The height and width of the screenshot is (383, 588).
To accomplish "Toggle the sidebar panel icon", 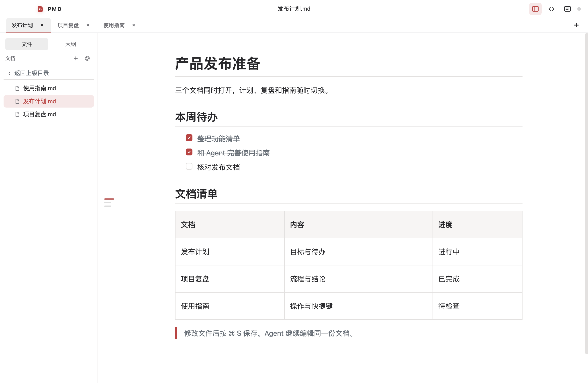I will point(535,9).
